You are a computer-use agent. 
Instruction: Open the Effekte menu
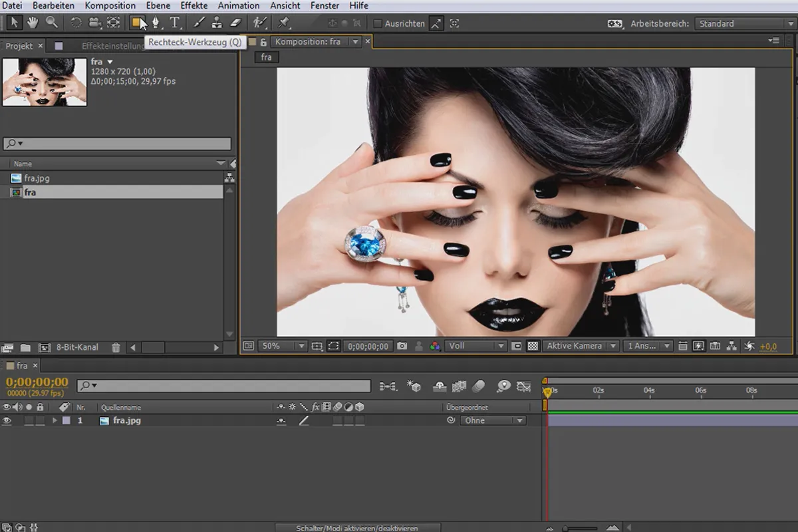tap(194, 5)
